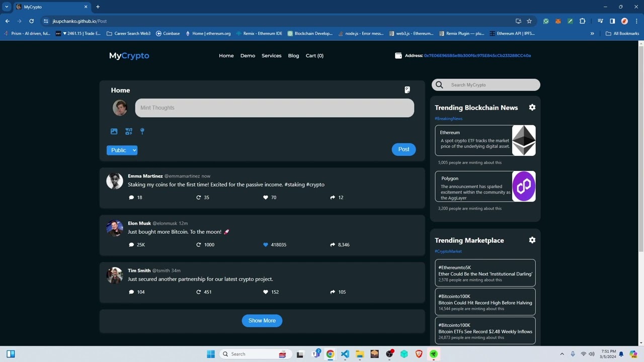Expand hidden bookmarks chevron in bookmarks bar
Viewport: 644px width, 362px height.
592,34
